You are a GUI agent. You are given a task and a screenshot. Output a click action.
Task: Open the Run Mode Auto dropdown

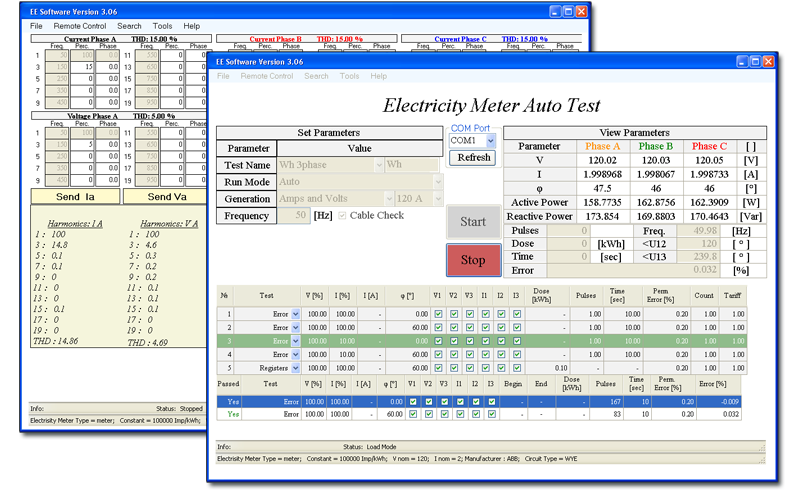(x=438, y=182)
